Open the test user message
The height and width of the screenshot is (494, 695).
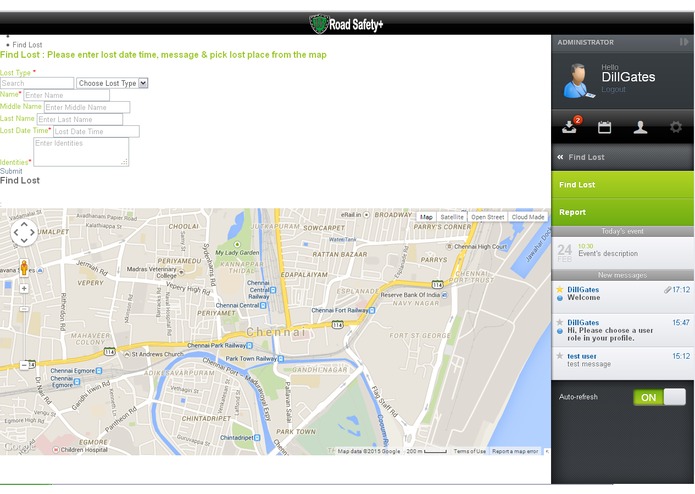point(623,363)
